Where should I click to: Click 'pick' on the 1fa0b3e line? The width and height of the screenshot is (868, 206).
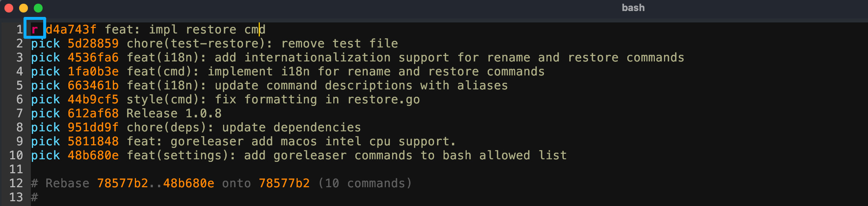point(46,71)
